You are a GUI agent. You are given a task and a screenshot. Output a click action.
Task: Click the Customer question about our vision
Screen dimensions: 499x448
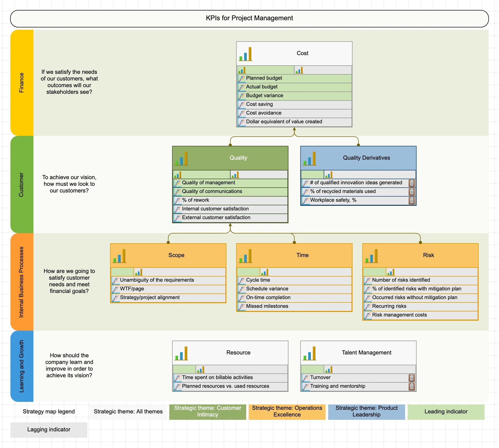click(x=69, y=184)
